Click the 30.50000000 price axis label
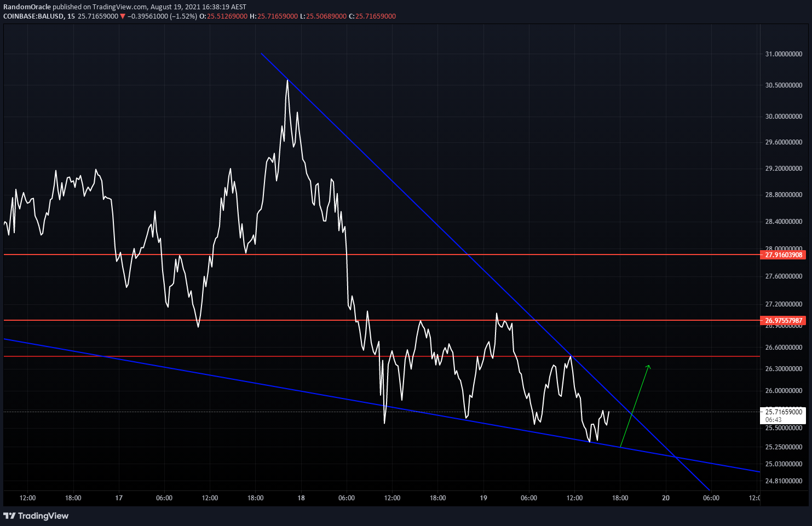This screenshot has height=526, width=812. point(784,85)
